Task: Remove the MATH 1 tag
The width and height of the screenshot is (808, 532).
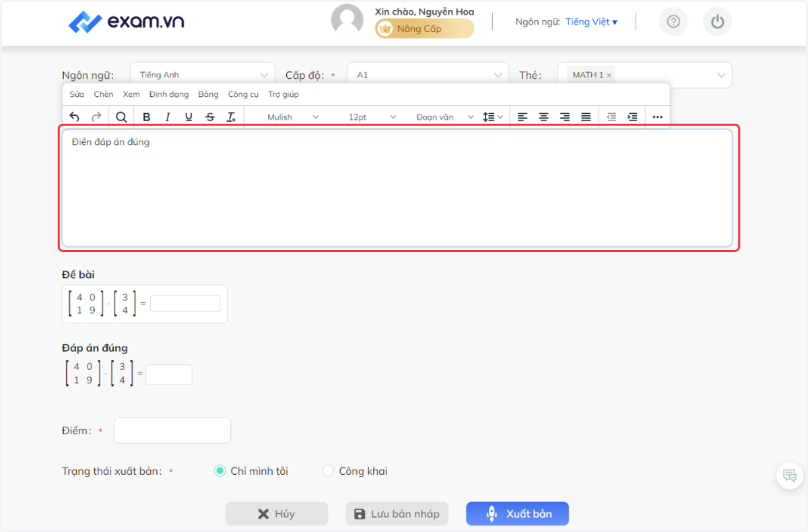Action: [x=609, y=75]
